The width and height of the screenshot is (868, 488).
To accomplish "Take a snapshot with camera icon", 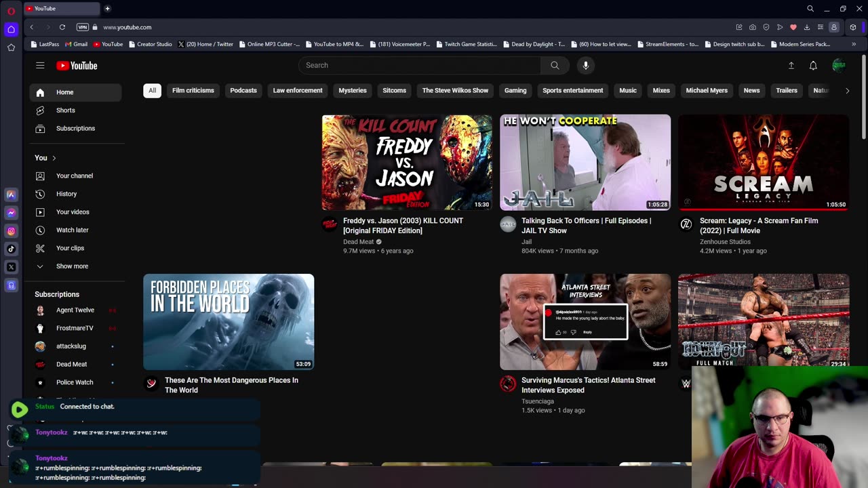I will tap(753, 27).
